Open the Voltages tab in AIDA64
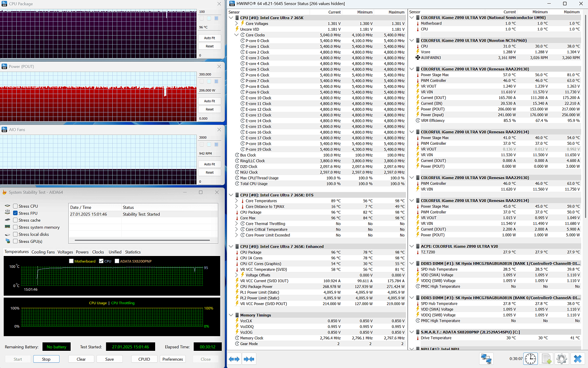Viewport: 588px width, 368px height. pyautogui.click(x=65, y=252)
